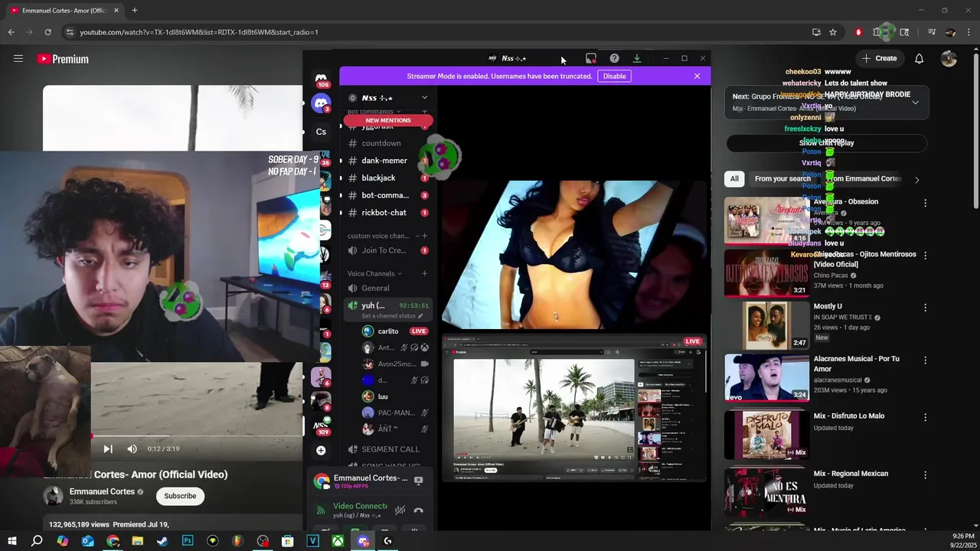Open Photoshop from the taskbar

pyautogui.click(x=188, y=541)
